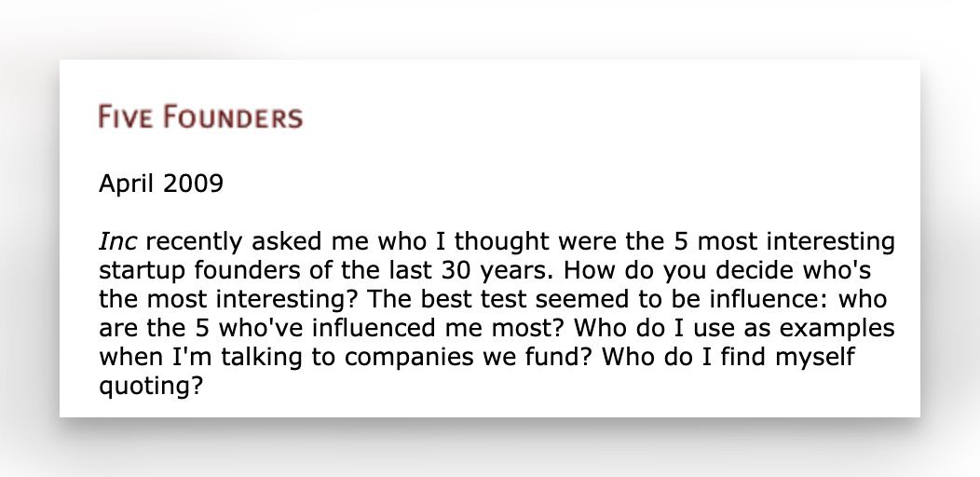Click the April 2009 date text

point(160,183)
